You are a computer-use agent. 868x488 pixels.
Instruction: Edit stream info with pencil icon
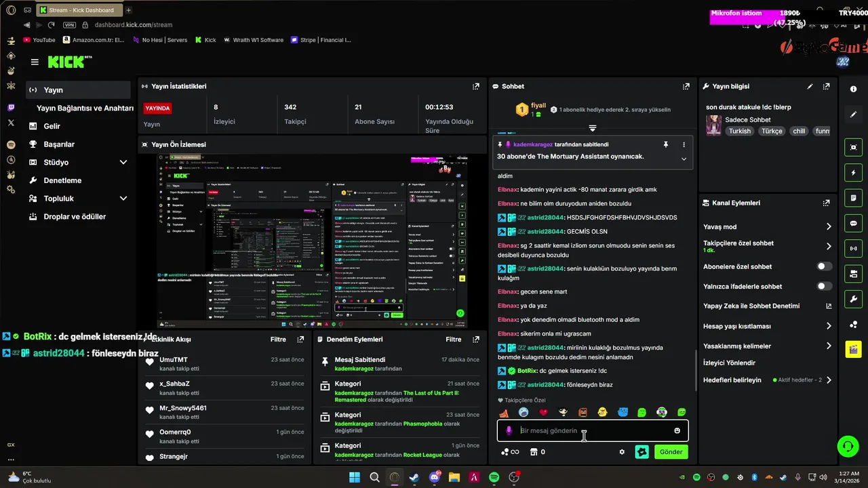(x=810, y=86)
